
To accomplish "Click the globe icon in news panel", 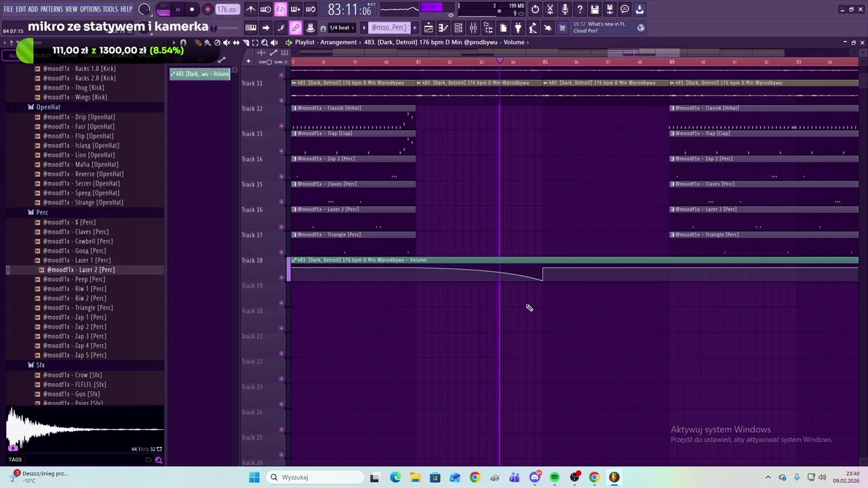I will 641,28.
